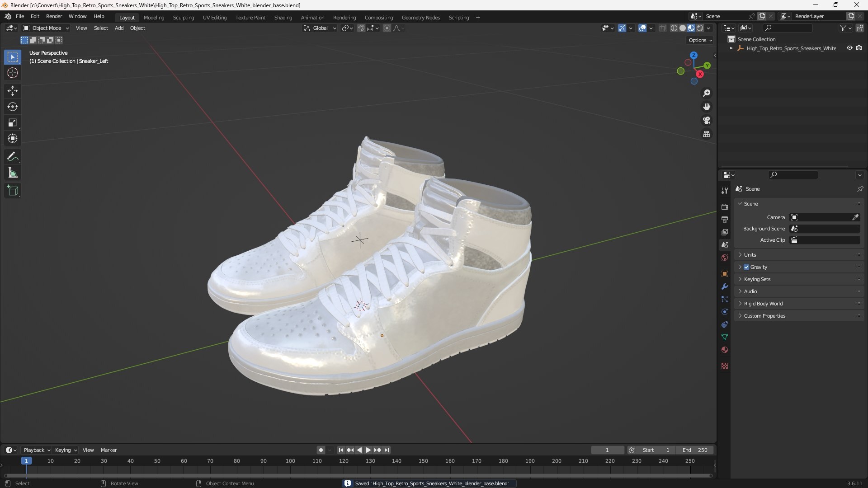The width and height of the screenshot is (868, 488).
Task: Expand High_Top_Retro_Sports_Sneakers_White collection tree
Action: (731, 48)
